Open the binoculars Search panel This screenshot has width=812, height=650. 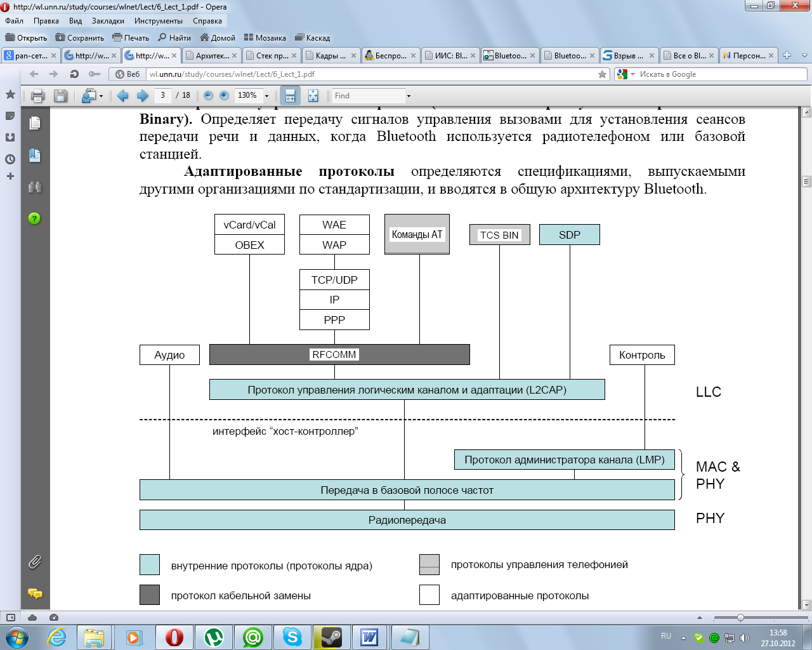pos(35,187)
